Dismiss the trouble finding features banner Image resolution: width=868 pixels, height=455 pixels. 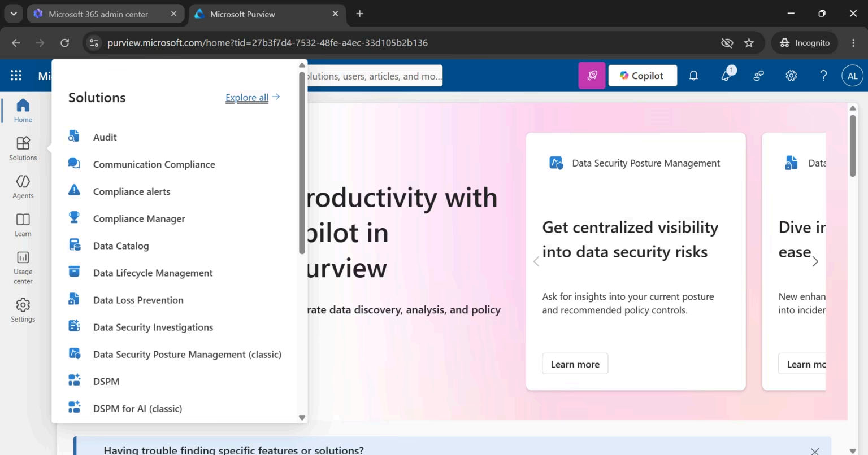[814, 451]
